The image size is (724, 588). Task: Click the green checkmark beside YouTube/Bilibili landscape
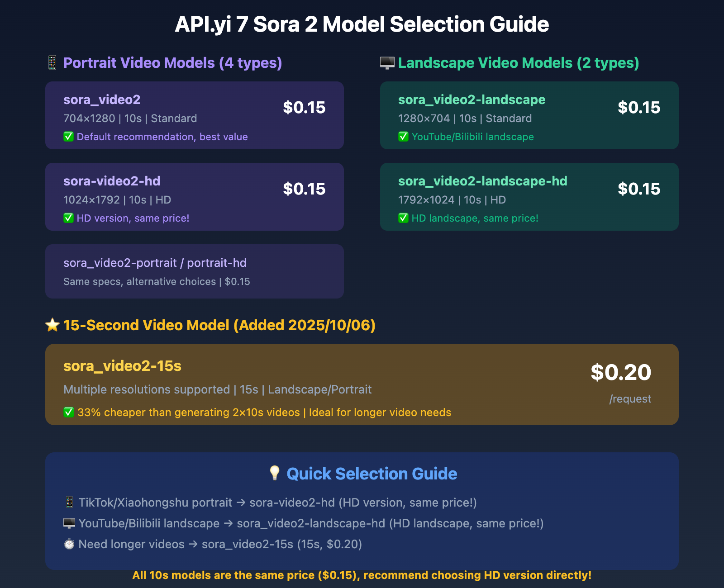pos(403,137)
